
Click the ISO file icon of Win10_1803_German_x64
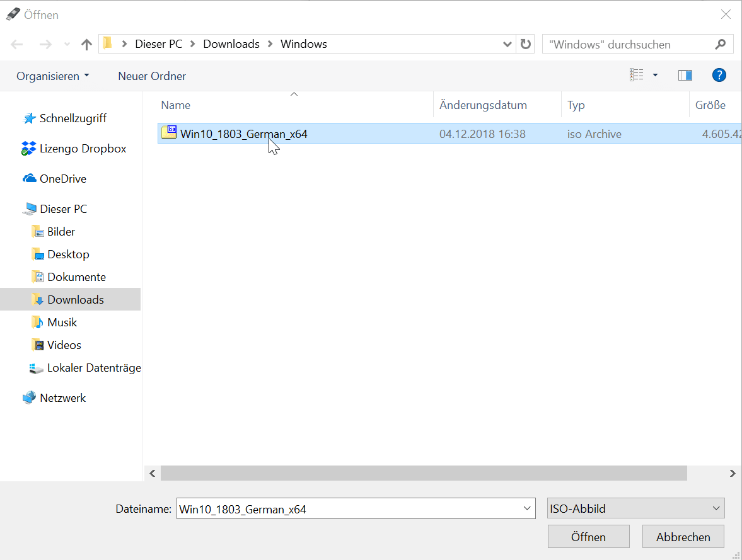[x=169, y=132]
